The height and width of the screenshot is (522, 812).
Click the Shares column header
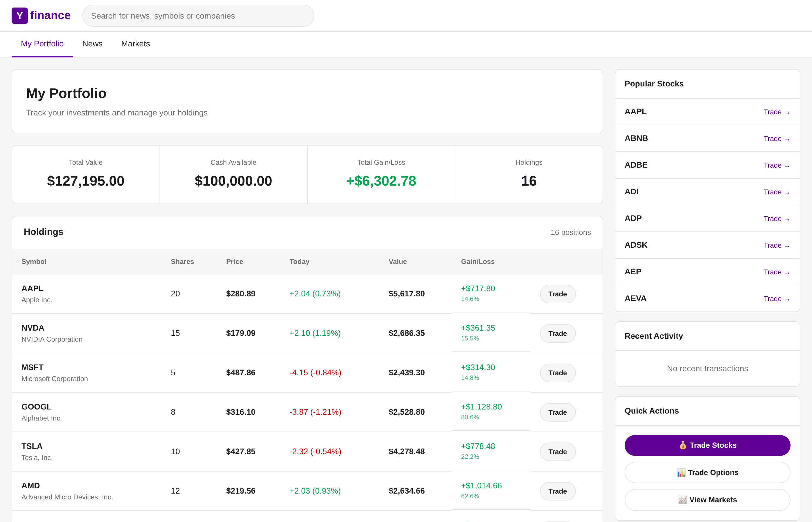[x=182, y=262]
